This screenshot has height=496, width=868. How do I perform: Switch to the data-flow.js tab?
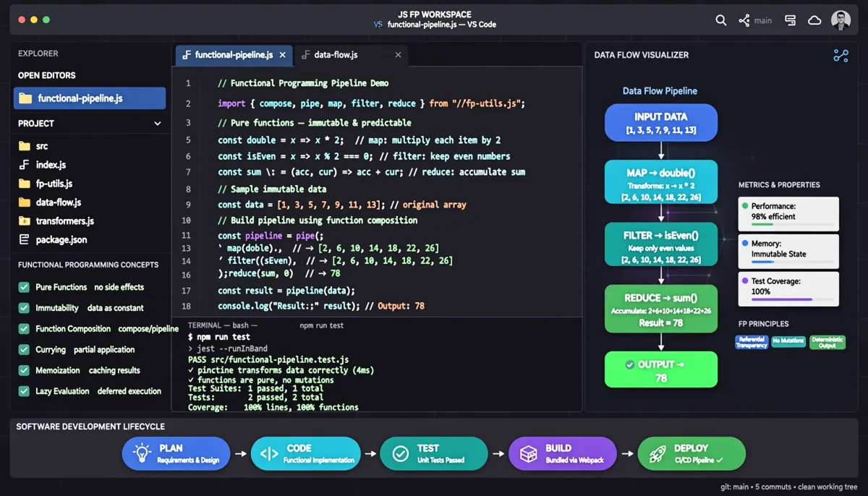pyautogui.click(x=352, y=55)
